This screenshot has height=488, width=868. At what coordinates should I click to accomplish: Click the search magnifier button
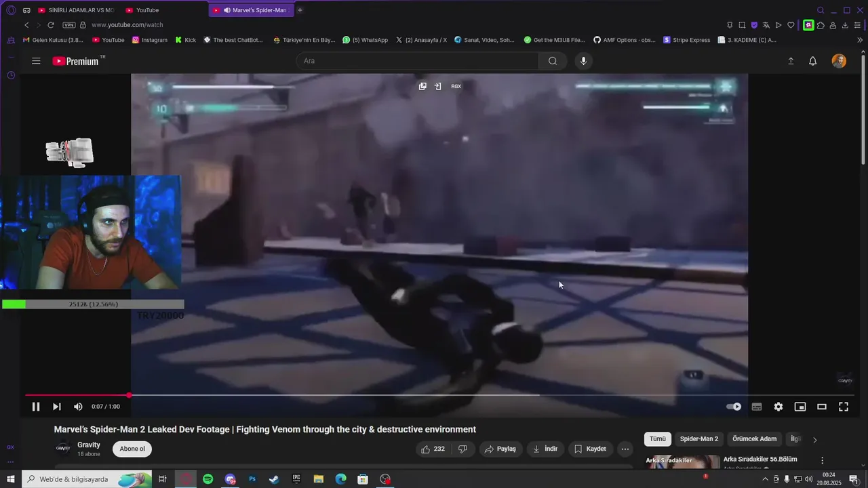[x=553, y=61]
